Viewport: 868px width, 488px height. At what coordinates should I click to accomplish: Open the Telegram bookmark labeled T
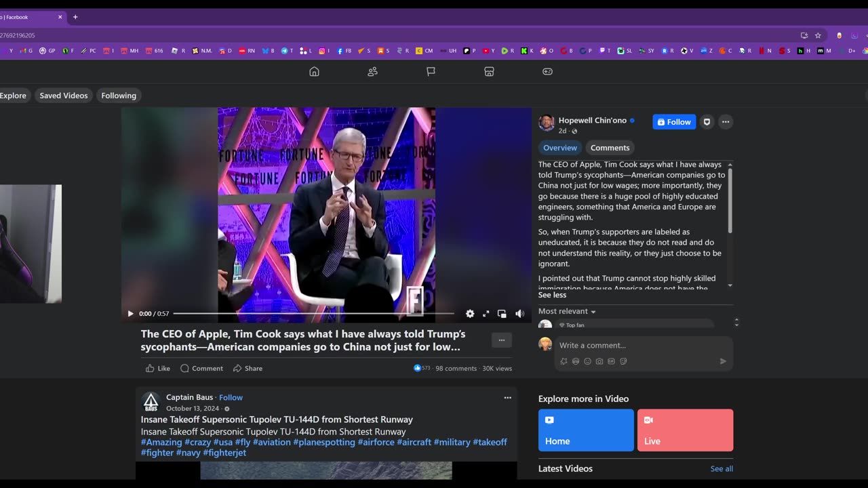(x=287, y=51)
